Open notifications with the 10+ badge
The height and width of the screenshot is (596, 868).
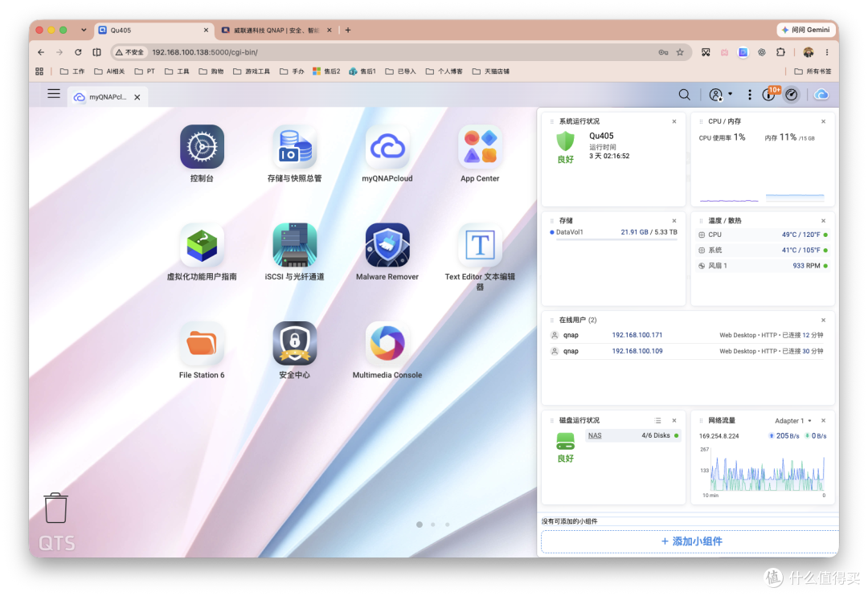tap(770, 94)
